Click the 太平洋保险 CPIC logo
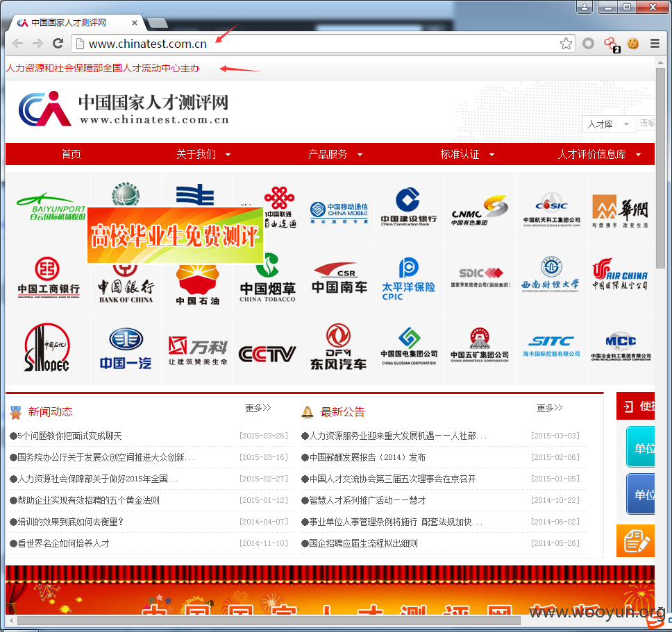 click(408, 279)
